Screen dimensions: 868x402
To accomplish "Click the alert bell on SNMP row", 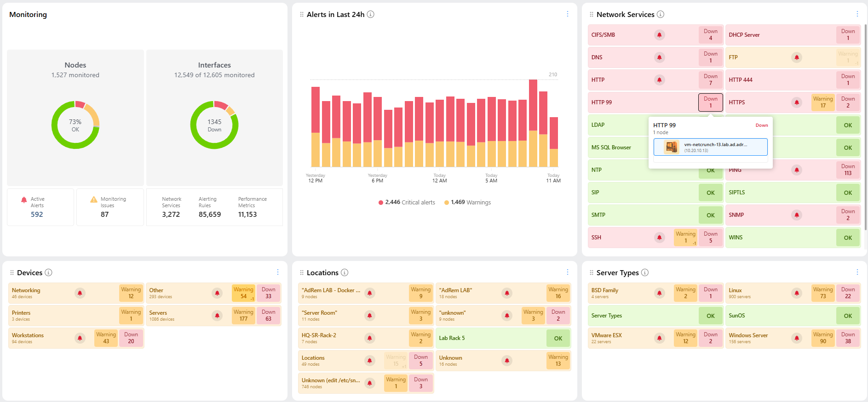I will [797, 215].
